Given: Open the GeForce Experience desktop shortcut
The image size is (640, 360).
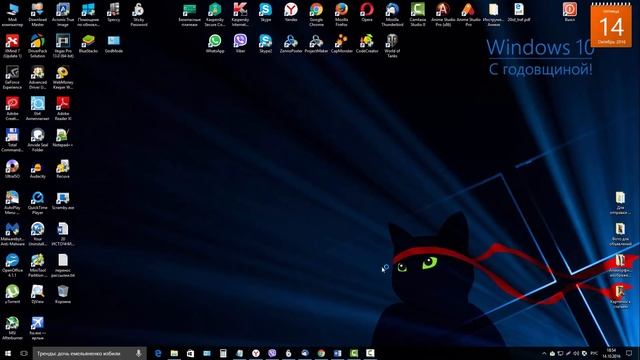Looking at the screenshot, I should (12, 77).
